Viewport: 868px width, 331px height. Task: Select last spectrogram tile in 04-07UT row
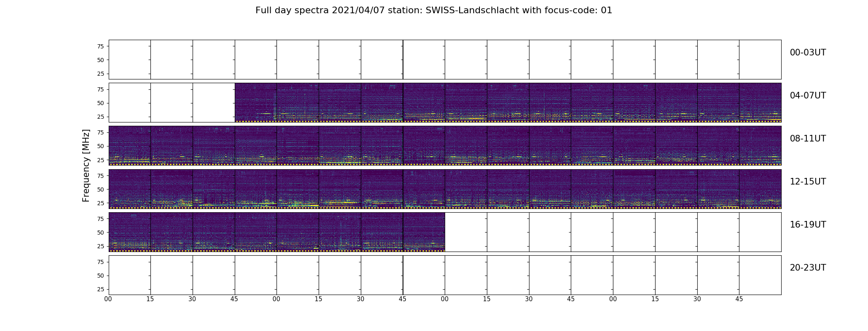[760, 103]
